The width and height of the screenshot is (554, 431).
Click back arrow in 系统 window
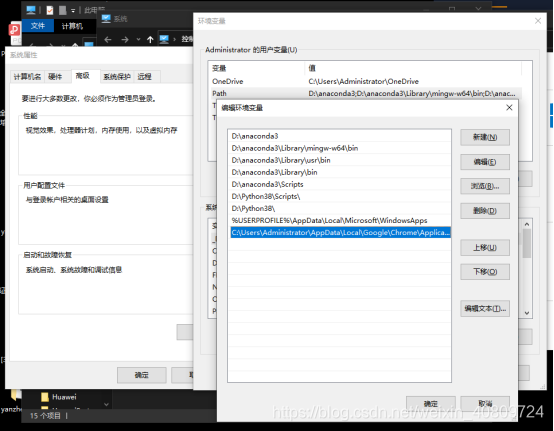pos(108,40)
